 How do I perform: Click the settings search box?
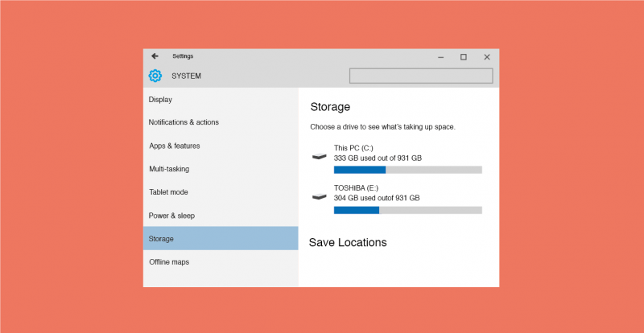click(x=421, y=76)
